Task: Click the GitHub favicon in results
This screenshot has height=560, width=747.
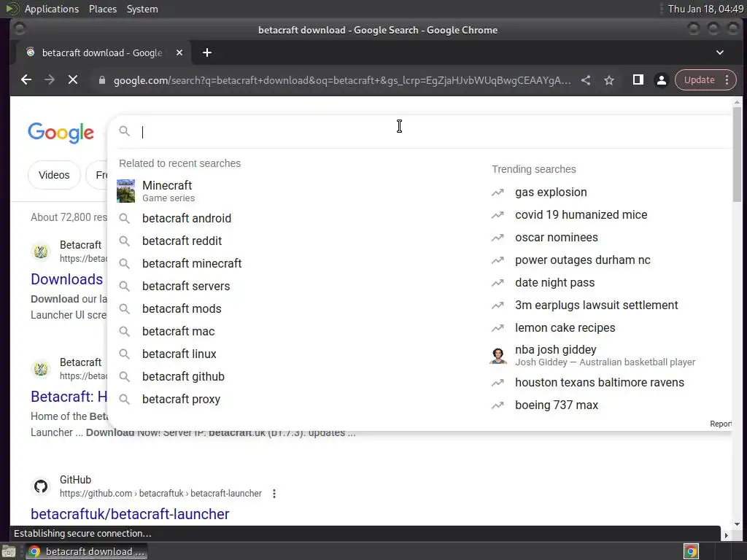Action: click(41, 486)
